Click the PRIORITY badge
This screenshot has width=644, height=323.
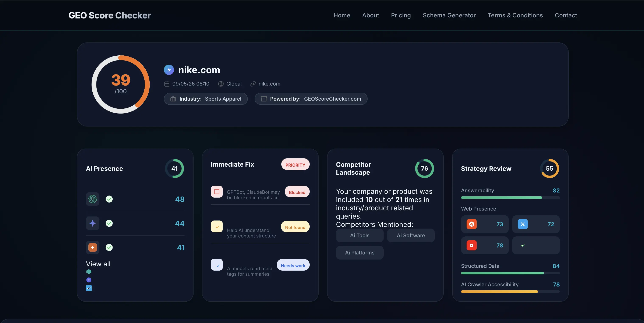tap(295, 164)
